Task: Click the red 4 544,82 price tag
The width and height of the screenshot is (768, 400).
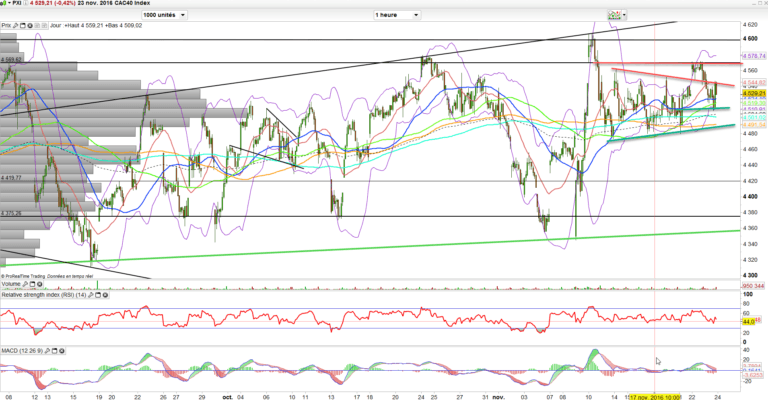Action: 727,85
